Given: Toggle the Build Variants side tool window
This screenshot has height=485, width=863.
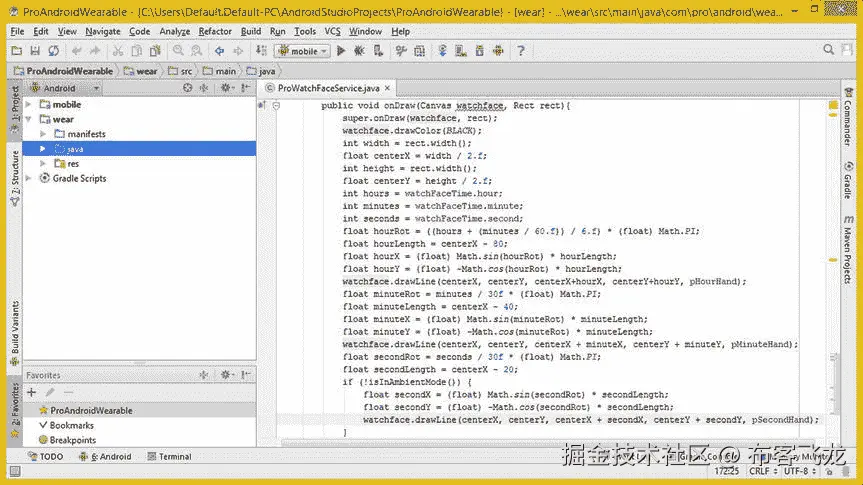Looking at the screenshot, I should click(15, 333).
